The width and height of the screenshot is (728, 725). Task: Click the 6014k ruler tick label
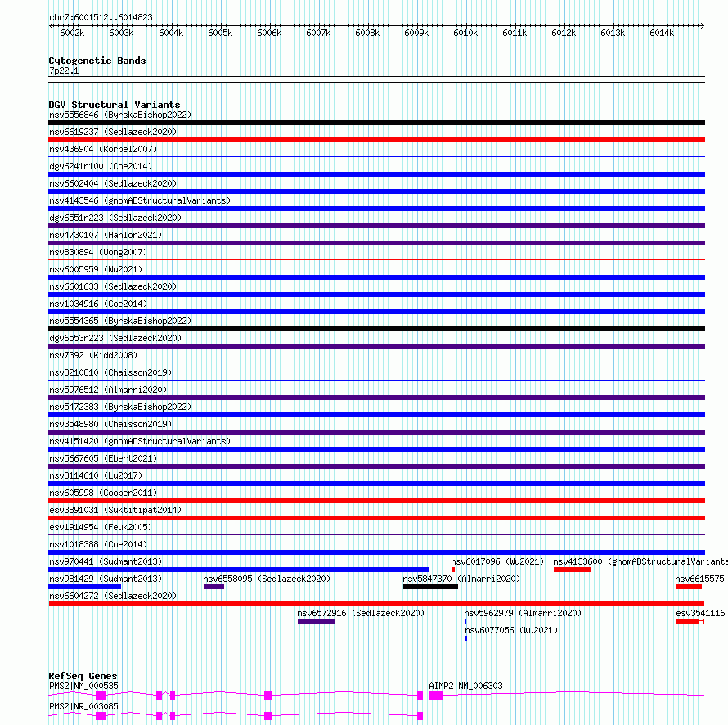(x=662, y=33)
